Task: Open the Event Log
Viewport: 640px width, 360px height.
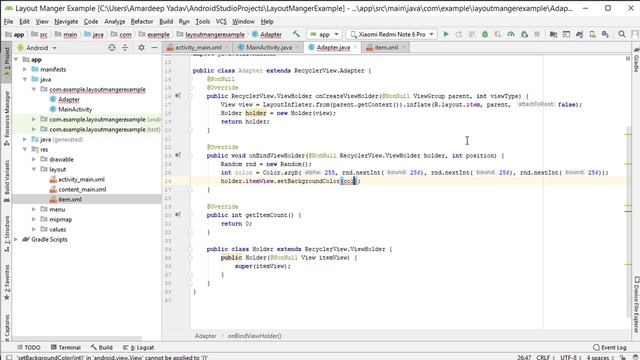Action: tap(610, 347)
